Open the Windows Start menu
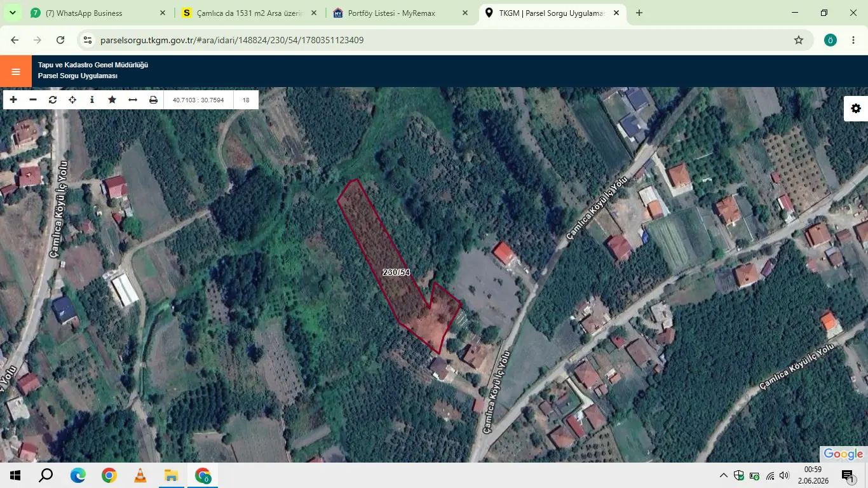The width and height of the screenshot is (868, 488). click(15, 475)
